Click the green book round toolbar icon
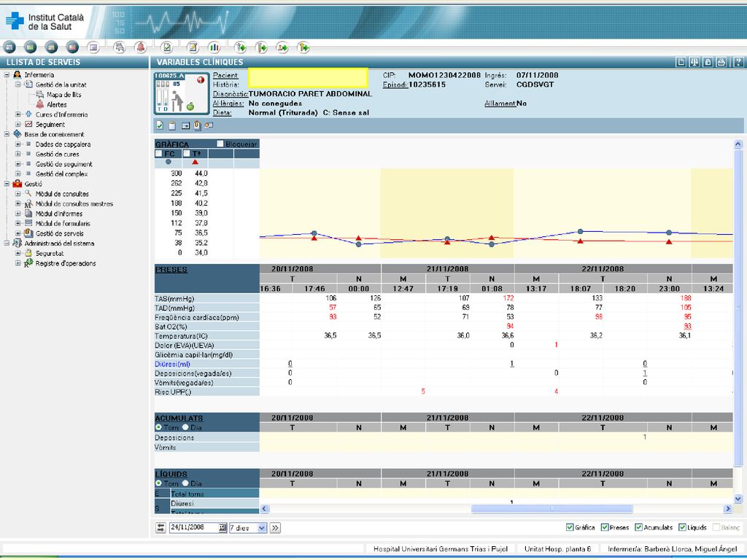Viewport: 747px width, 560px height. pyautogui.click(x=31, y=47)
